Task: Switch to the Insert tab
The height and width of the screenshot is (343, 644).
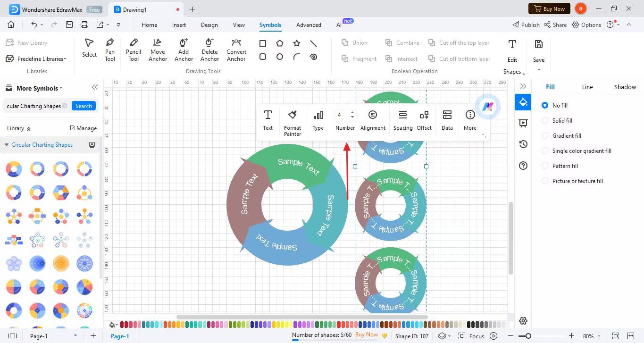Action: (x=179, y=25)
